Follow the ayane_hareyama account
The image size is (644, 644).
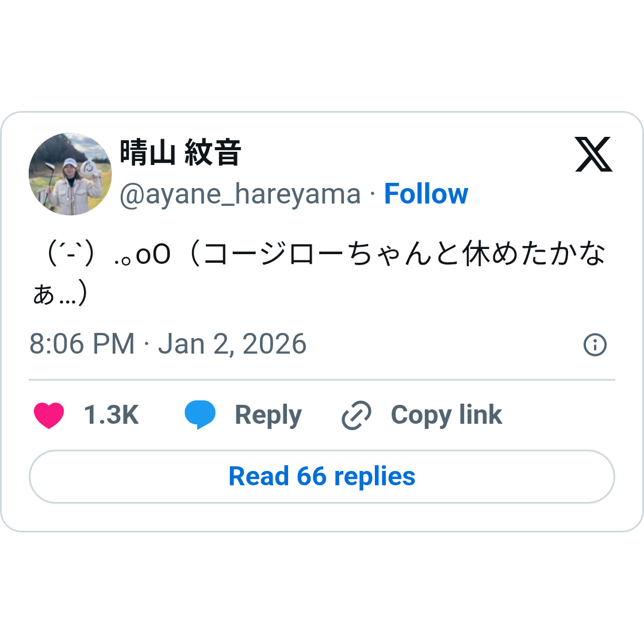click(425, 194)
